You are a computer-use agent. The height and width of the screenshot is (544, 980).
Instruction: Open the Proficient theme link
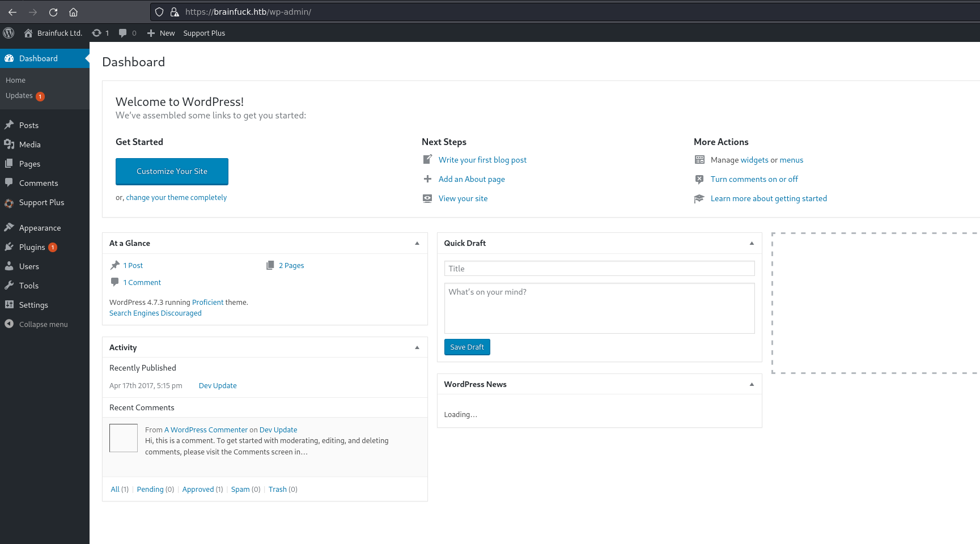(x=207, y=302)
